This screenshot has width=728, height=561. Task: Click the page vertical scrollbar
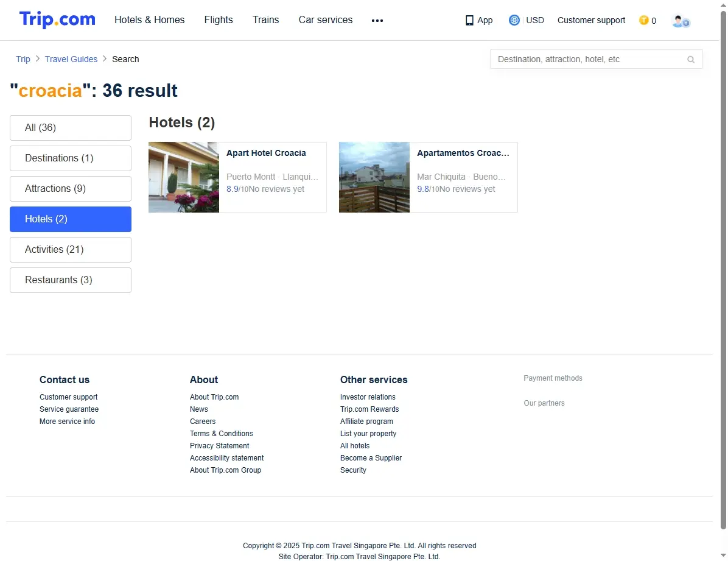[x=723, y=270]
